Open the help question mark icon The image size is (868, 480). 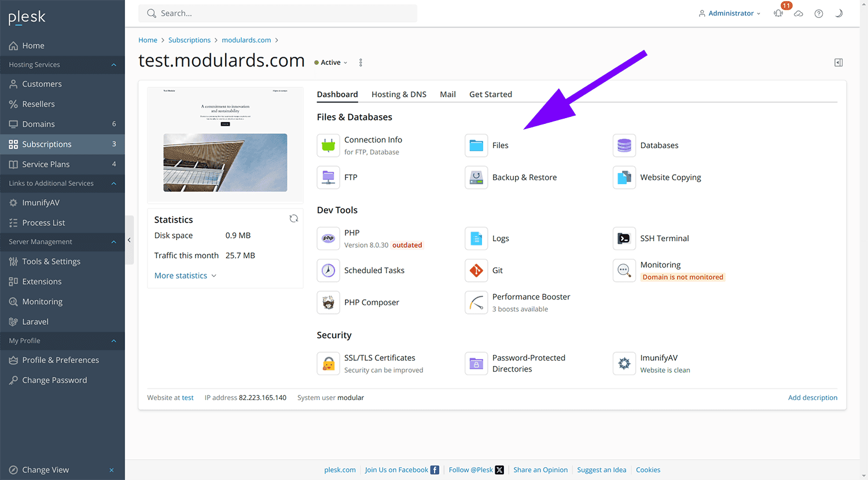coord(819,13)
